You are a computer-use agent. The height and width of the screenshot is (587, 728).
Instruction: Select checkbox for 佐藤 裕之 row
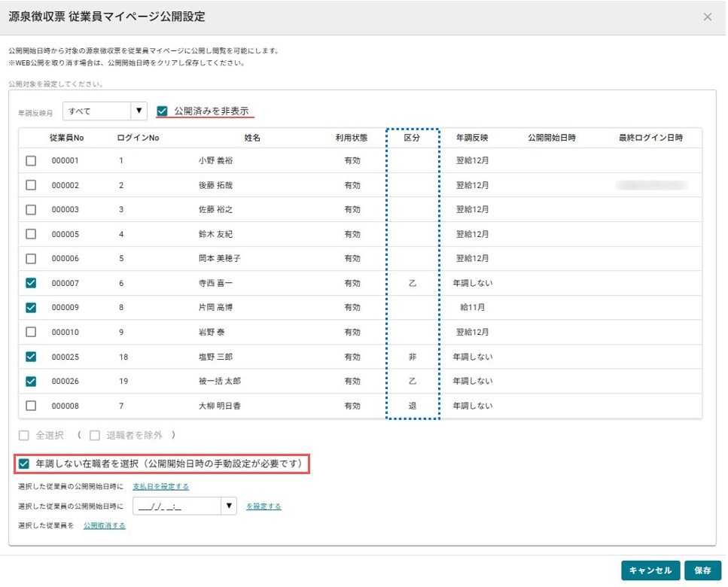31,210
